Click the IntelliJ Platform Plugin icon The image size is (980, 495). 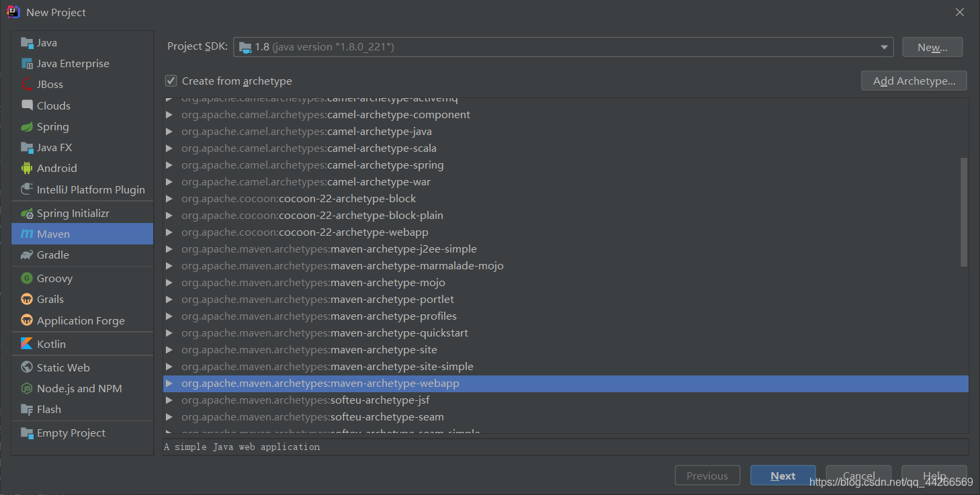pos(27,189)
